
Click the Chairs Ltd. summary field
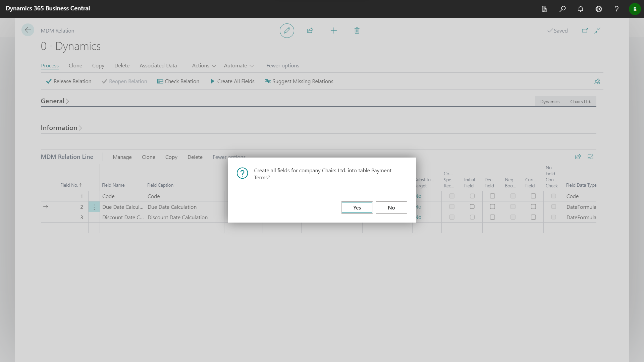coord(581,102)
